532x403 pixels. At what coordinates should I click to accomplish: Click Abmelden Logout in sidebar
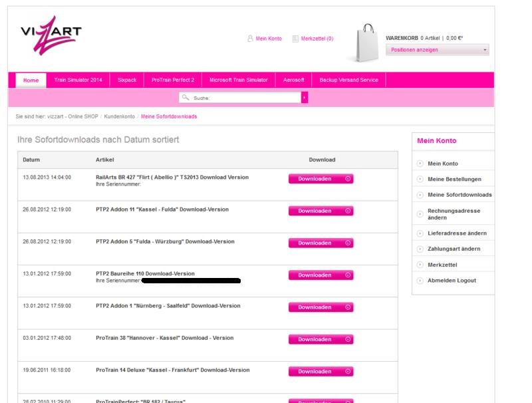[452, 281]
